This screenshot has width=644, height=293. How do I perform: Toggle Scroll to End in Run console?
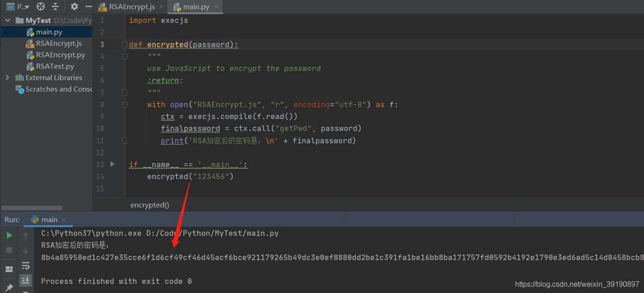click(26, 280)
